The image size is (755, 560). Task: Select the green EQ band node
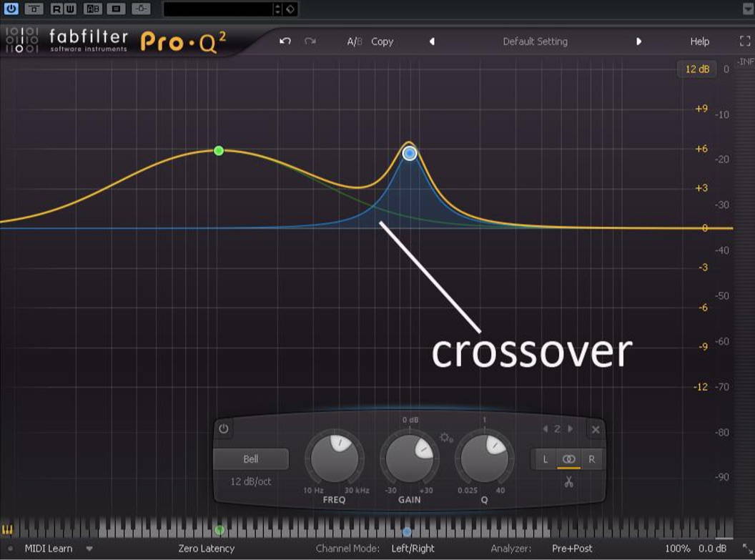219,151
